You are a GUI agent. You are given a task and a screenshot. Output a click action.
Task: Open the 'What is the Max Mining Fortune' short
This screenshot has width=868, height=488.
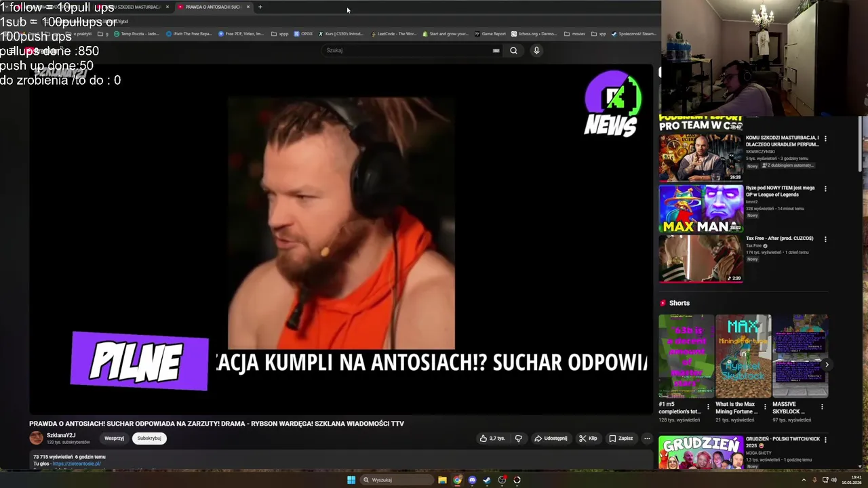pos(743,356)
